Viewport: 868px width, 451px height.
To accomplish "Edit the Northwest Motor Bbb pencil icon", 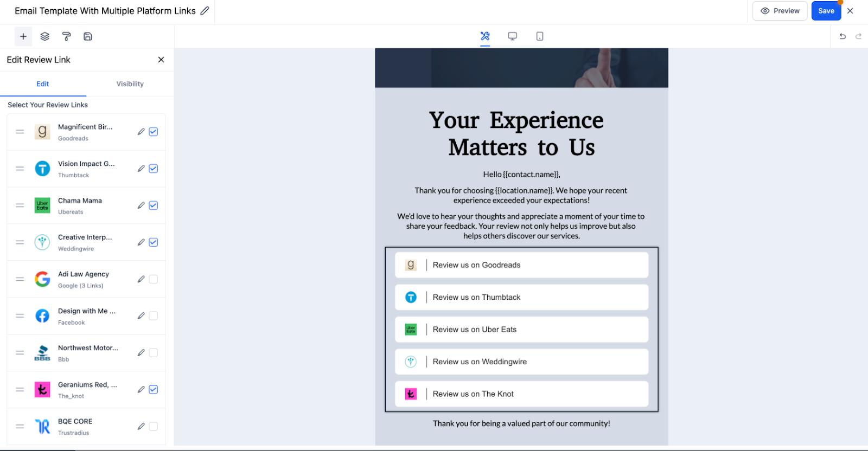I will click(141, 353).
